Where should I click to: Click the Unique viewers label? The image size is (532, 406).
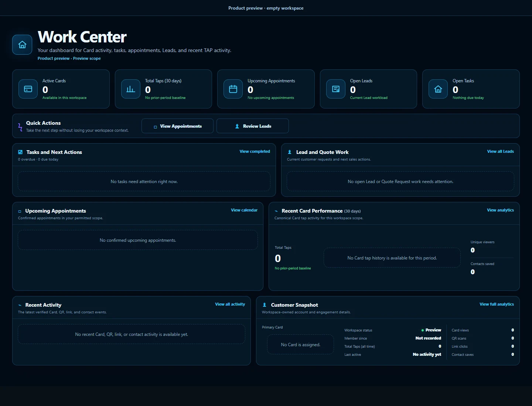click(x=482, y=242)
